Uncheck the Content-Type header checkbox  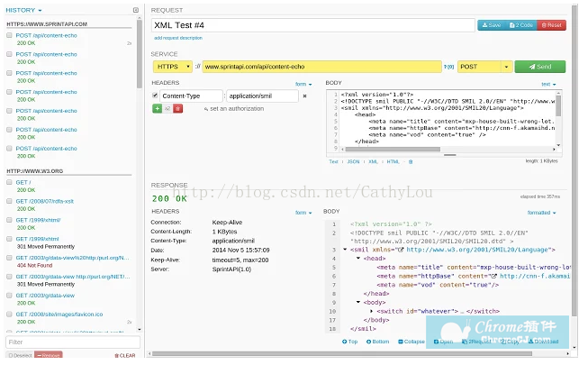pyautogui.click(x=155, y=96)
